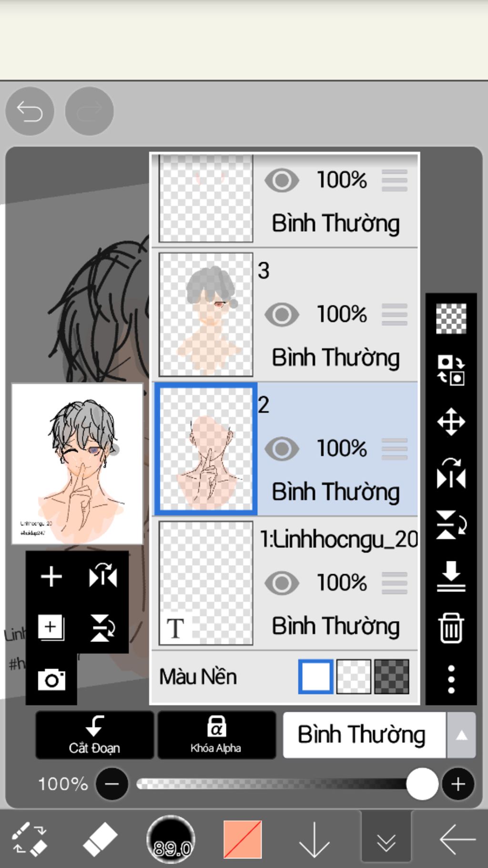Image resolution: width=488 pixels, height=868 pixels.
Task: Hide the Linhhocngu_20 text layer
Action: click(282, 583)
